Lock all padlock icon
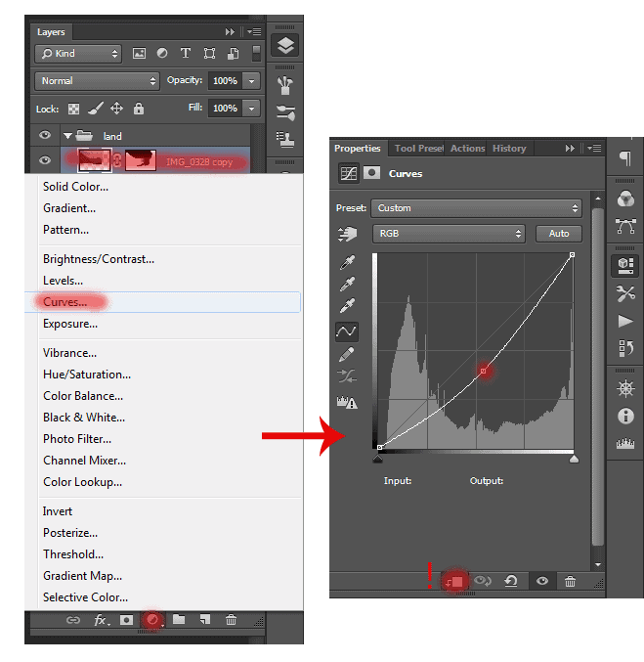This screenshot has width=644, height=662. (139, 109)
